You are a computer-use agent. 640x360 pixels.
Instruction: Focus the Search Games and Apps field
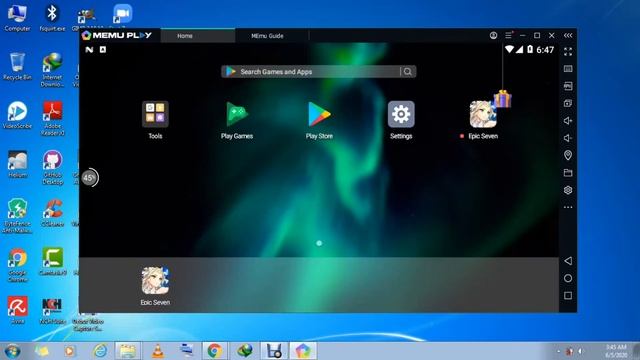point(318,72)
